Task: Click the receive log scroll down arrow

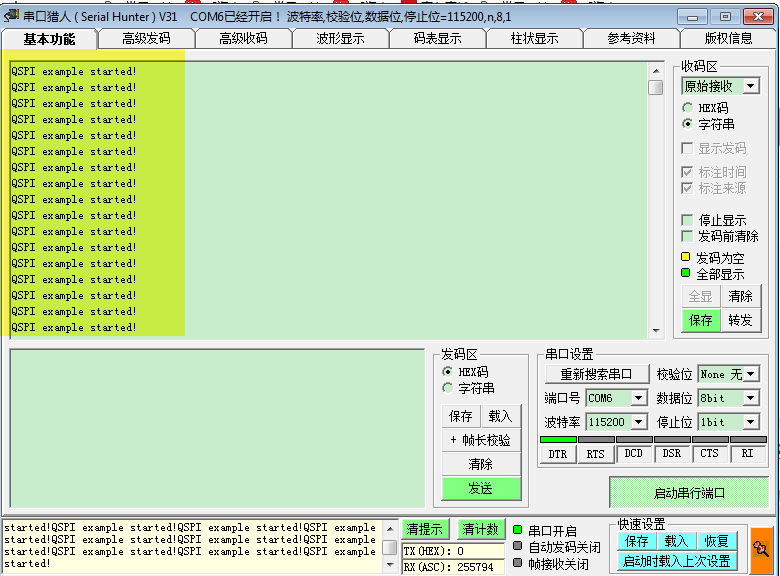Action: point(656,330)
